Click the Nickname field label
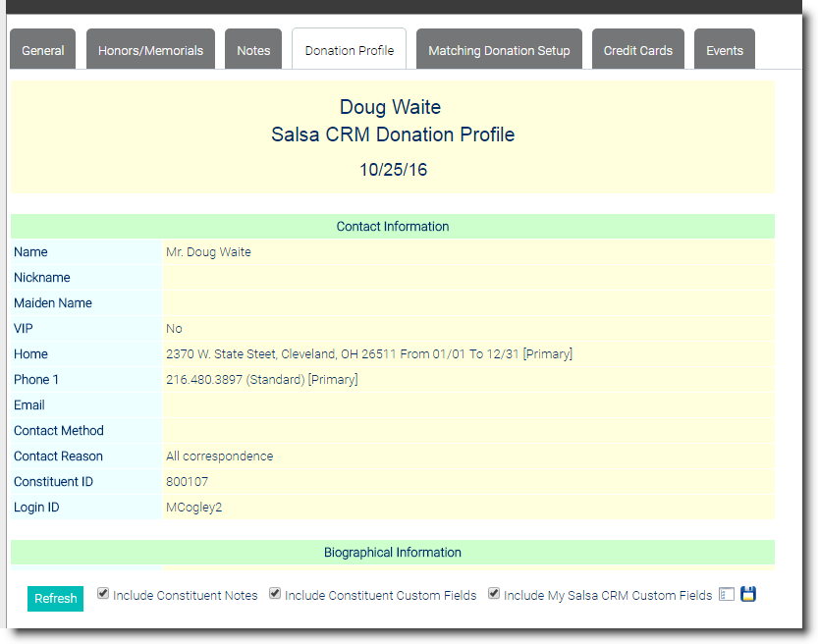The image size is (818, 644). tap(41, 278)
